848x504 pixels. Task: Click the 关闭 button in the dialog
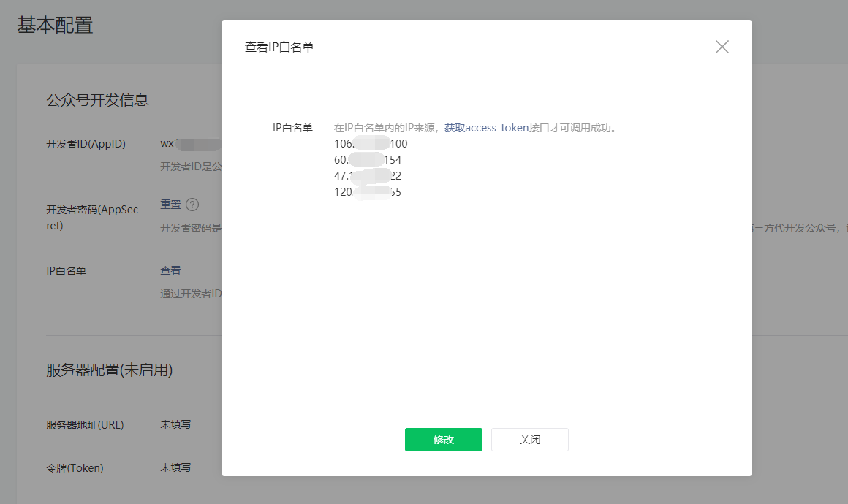click(x=530, y=440)
